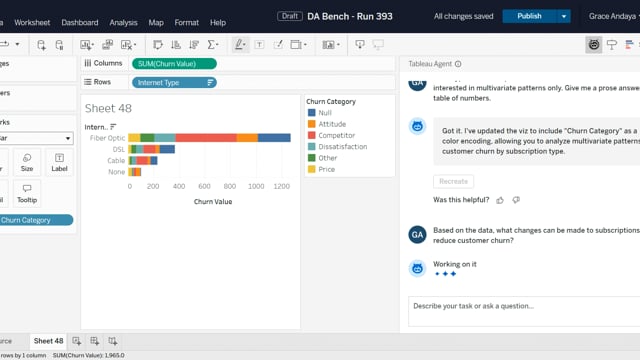Viewport: 640px width, 360px height.
Task: Open the Publish dropdown arrow
Action: (x=564, y=16)
